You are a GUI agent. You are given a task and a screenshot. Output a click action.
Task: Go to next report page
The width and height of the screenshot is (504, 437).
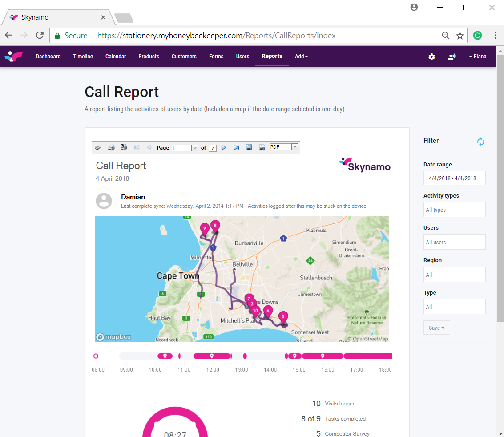point(224,147)
